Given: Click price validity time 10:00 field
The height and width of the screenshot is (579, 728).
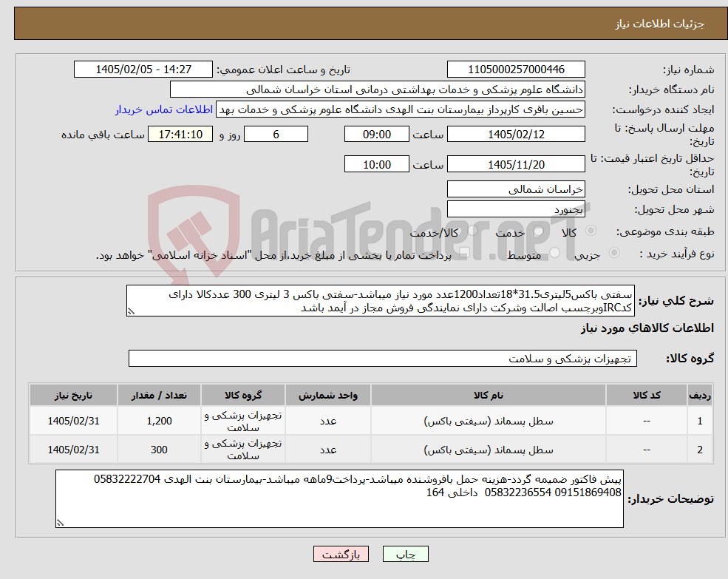Looking at the screenshot, I should click(376, 164).
